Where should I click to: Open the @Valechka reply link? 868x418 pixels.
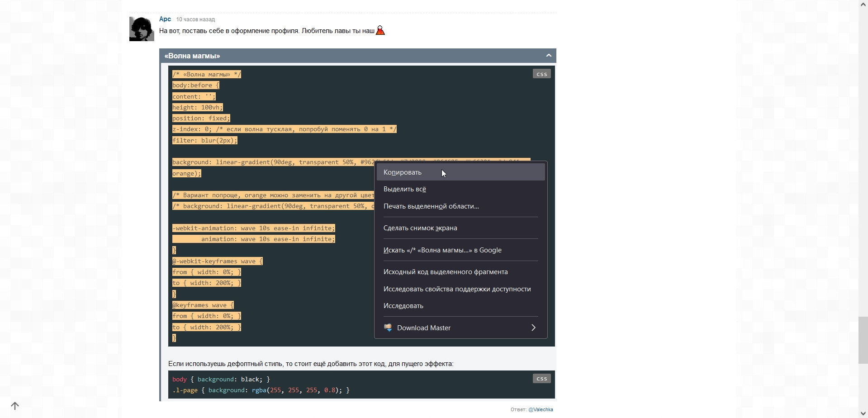tap(540, 409)
